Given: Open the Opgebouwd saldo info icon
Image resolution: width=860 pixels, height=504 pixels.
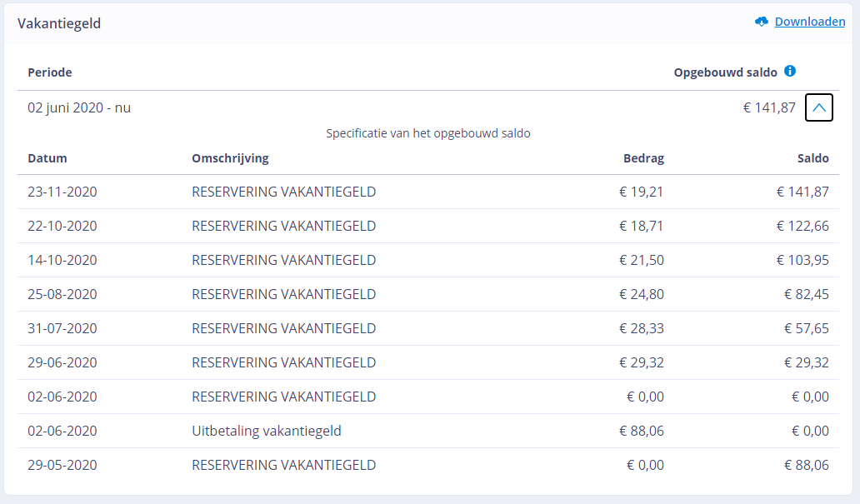Looking at the screenshot, I should tap(790, 71).
